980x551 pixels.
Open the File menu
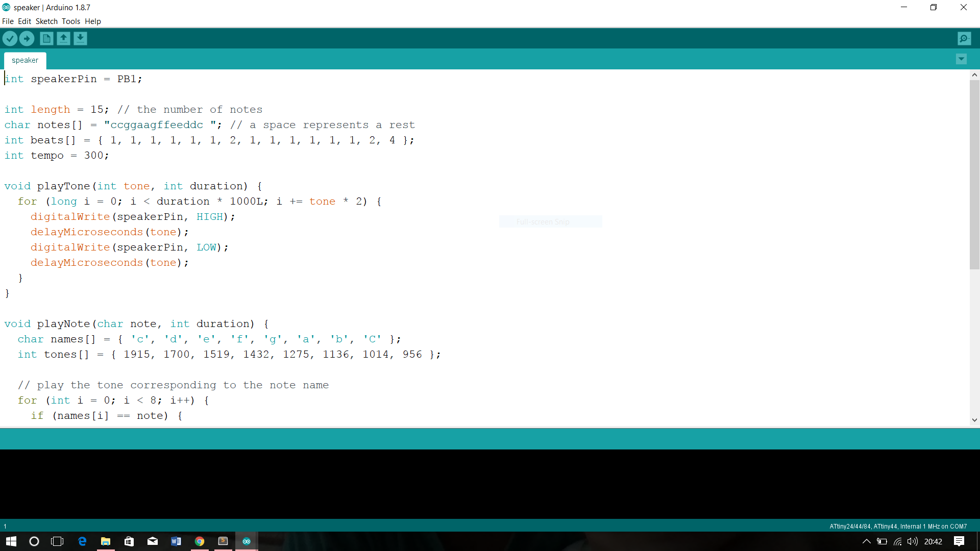(x=8, y=21)
